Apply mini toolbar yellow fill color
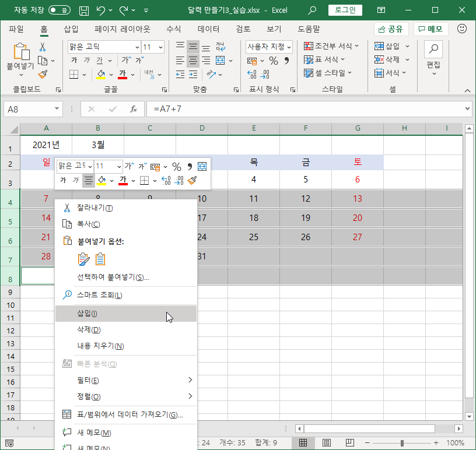476x450 pixels. pyautogui.click(x=101, y=181)
